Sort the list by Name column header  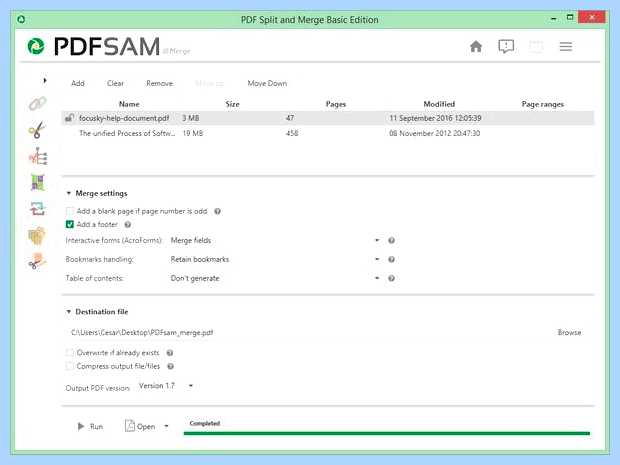[x=129, y=104]
